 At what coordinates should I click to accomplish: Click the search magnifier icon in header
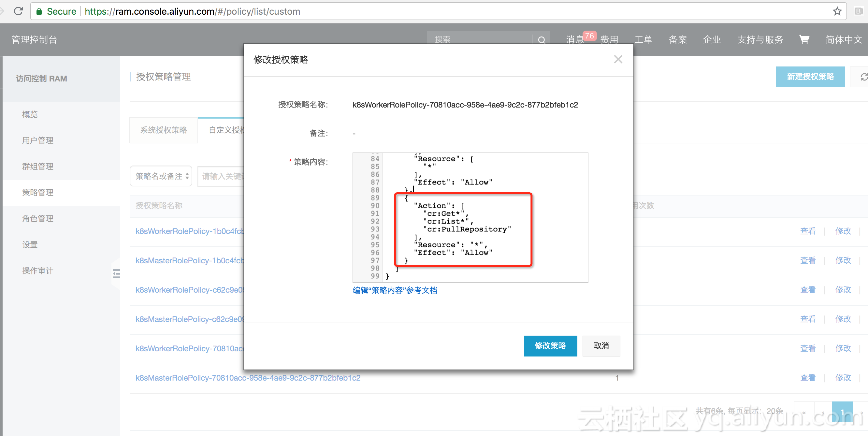[542, 40]
